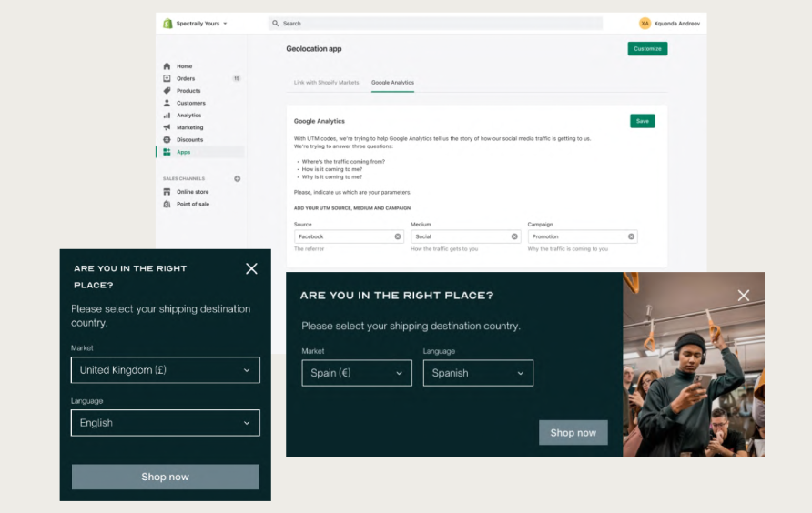
Task: Open Orders in sidebar
Action: (186, 79)
